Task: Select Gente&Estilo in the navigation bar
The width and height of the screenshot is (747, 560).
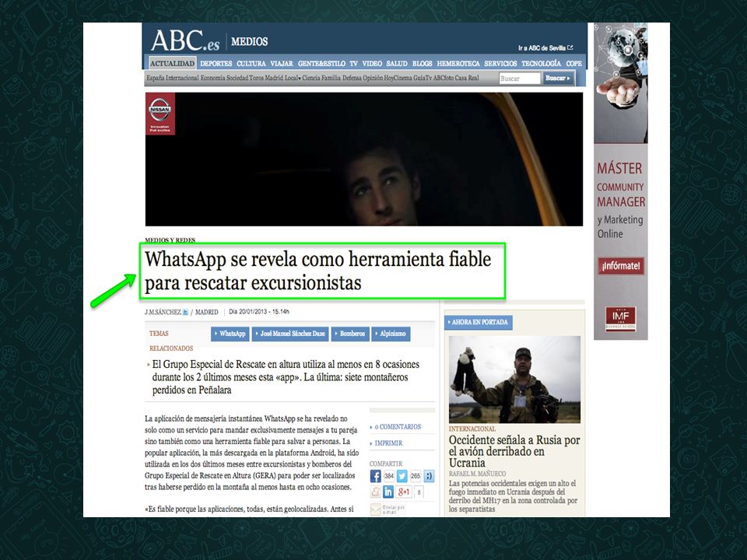Action: pyautogui.click(x=321, y=63)
